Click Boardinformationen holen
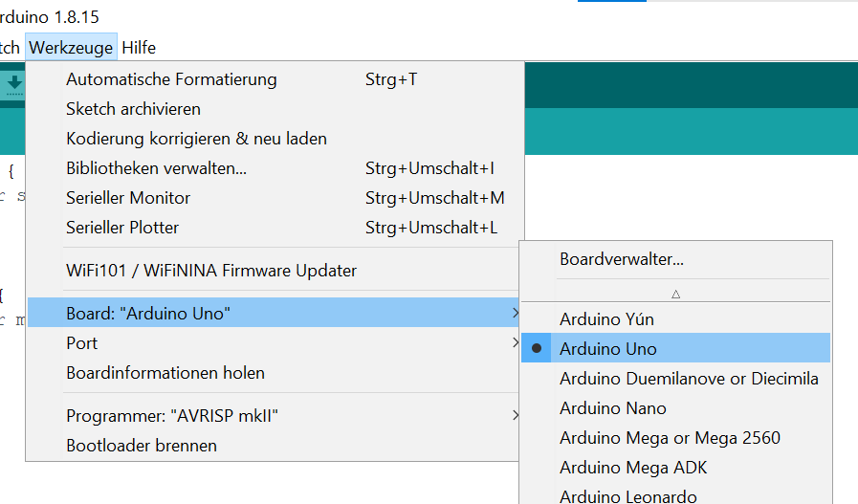This screenshot has width=858, height=504. tap(274, 372)
